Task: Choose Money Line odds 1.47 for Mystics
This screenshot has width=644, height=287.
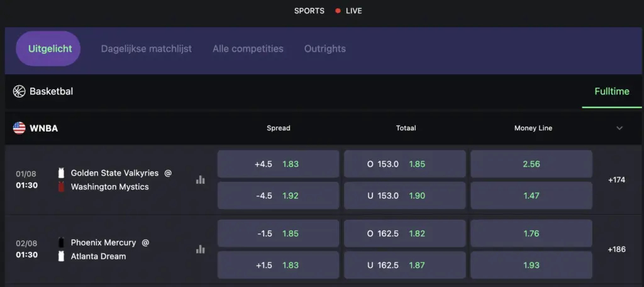Action: pos(531,196)
